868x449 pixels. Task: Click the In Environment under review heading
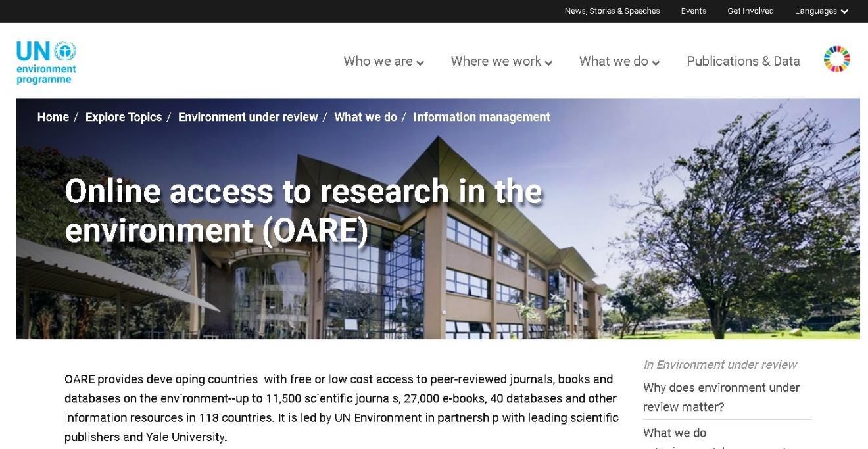click(720, 364)
